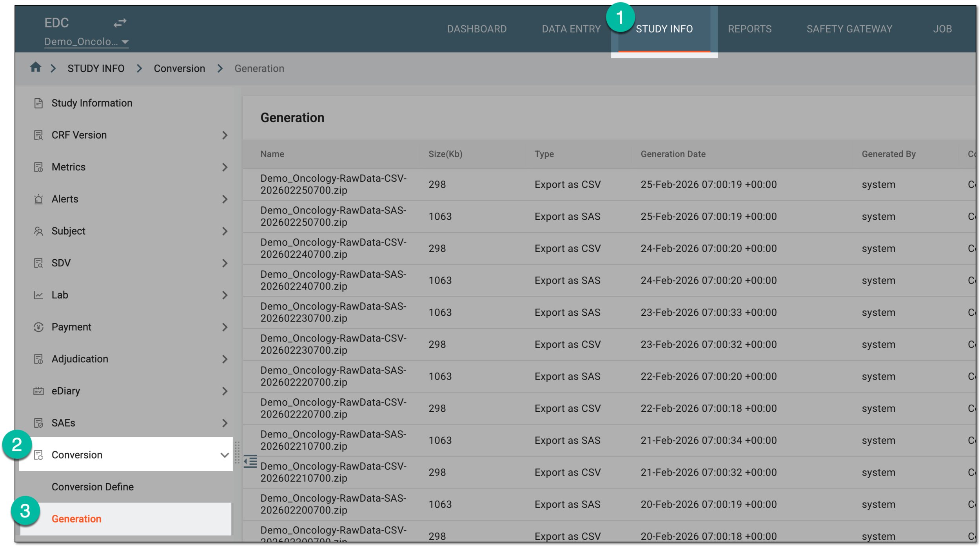Click the Generated By column header
This screenshot has width=980, height=546.
(888, 154)
